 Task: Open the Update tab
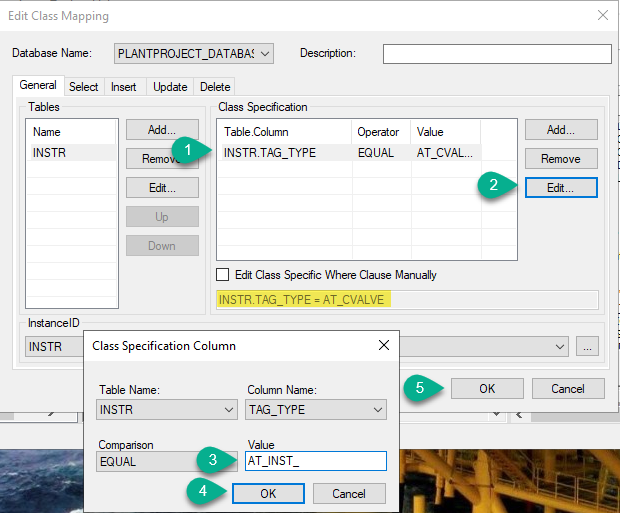[170, 87]
